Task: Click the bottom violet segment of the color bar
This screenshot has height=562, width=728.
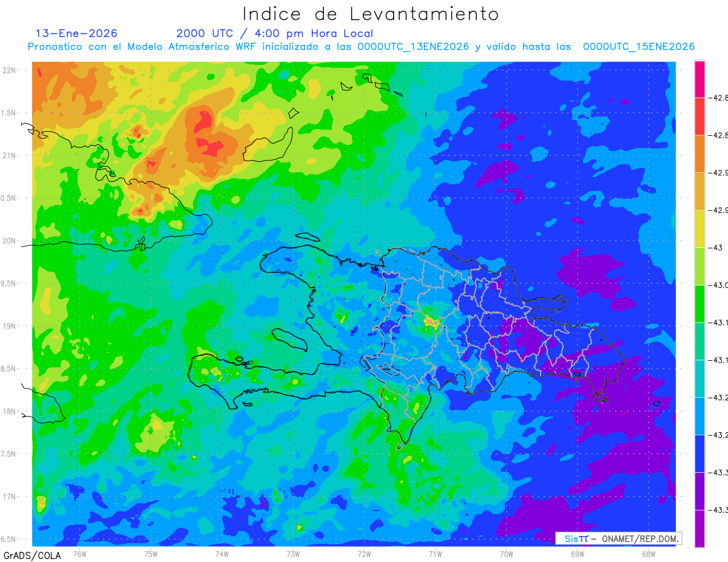Action: click(x=699, y=528)
